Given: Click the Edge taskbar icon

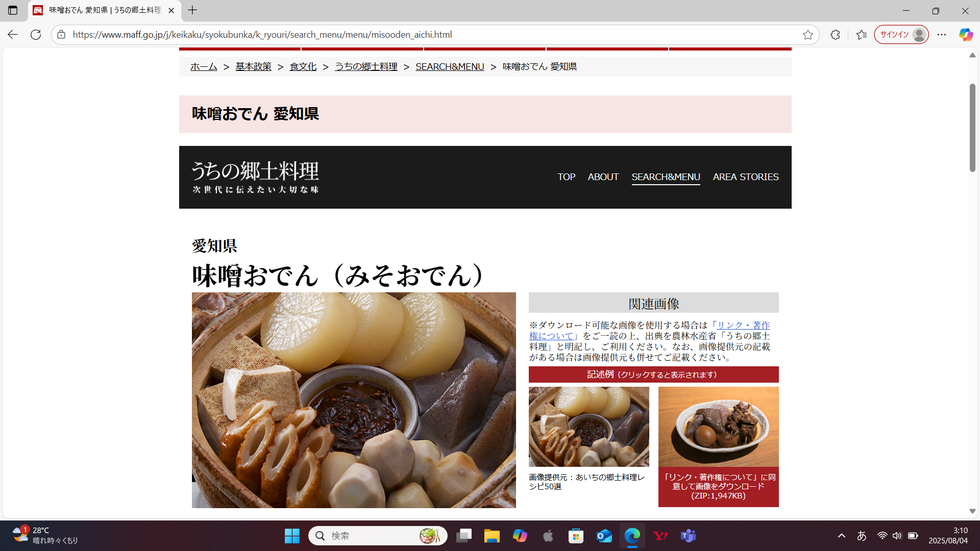Looking at the screenshot, I should coord(632,536).
